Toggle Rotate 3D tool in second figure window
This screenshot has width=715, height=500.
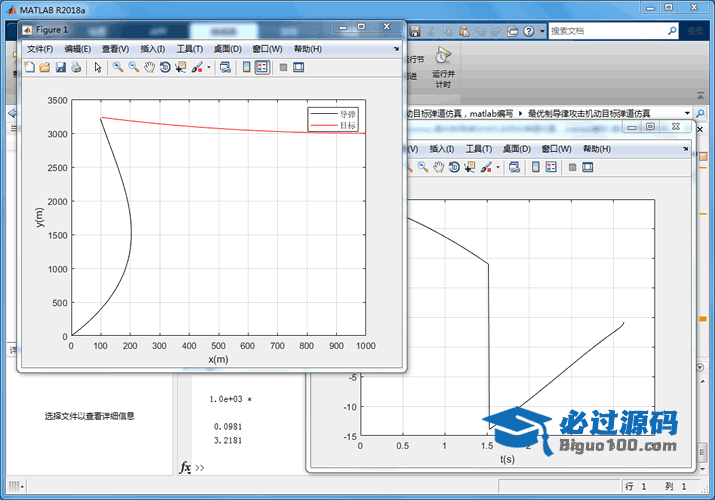454,167
